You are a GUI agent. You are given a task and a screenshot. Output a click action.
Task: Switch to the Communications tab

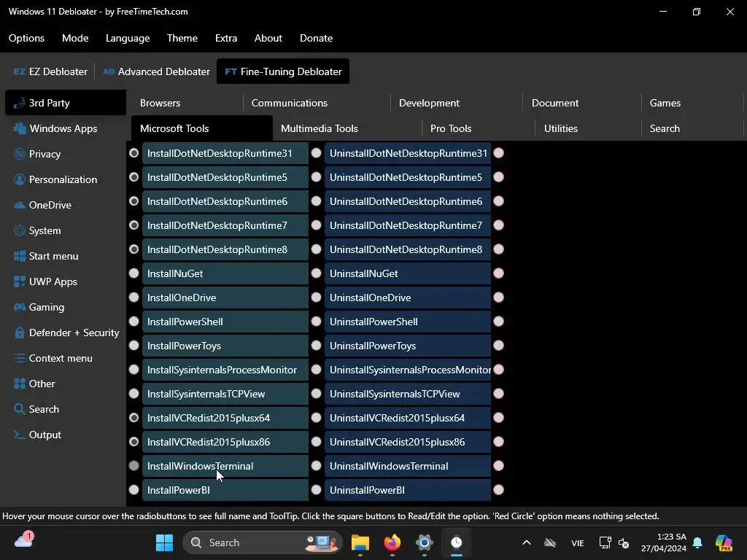(317, 103)
